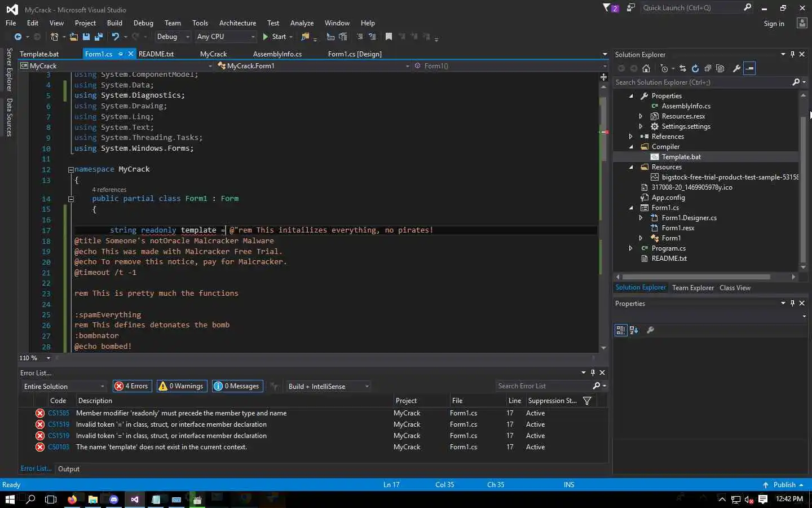Click Alphabetical sort icon in Properties panel
The height and width of the screenshot is (508, 812).
634,330
